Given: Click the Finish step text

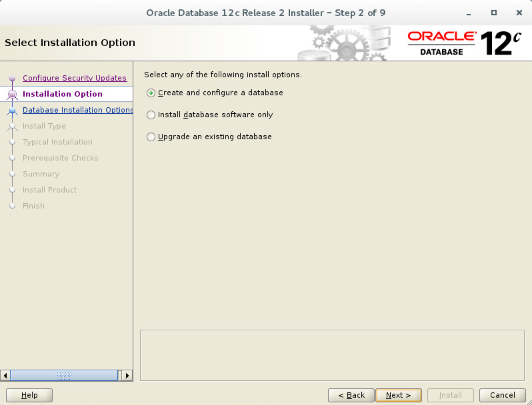Looking at the screenshot, I should pyautogui.click(x=33, y=206).
